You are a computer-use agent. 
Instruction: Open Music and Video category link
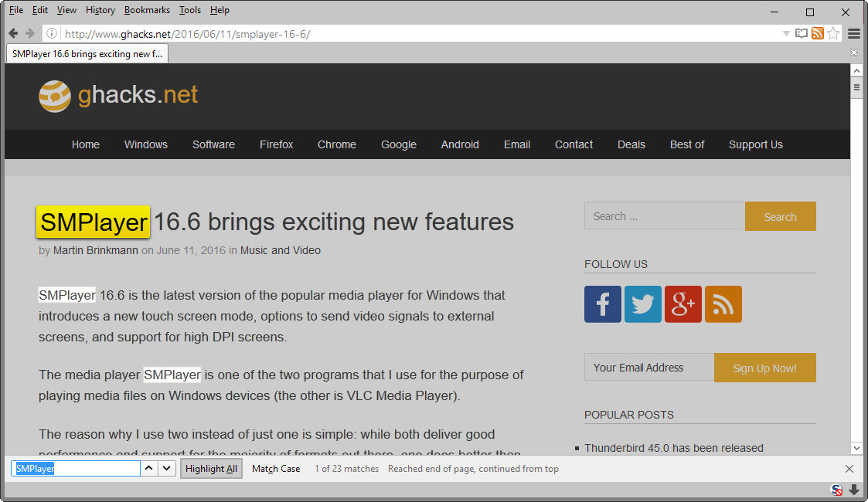click(280, 250)
